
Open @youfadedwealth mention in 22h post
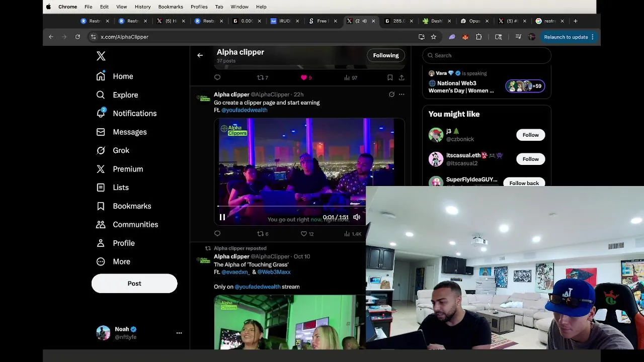point(245,110)
